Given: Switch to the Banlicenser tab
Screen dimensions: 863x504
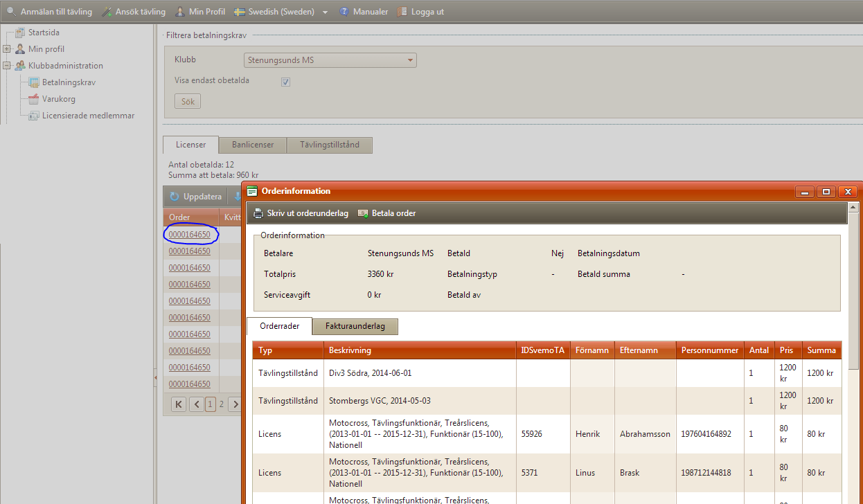Looking at the screenshot, I should [x=253, y=145].
